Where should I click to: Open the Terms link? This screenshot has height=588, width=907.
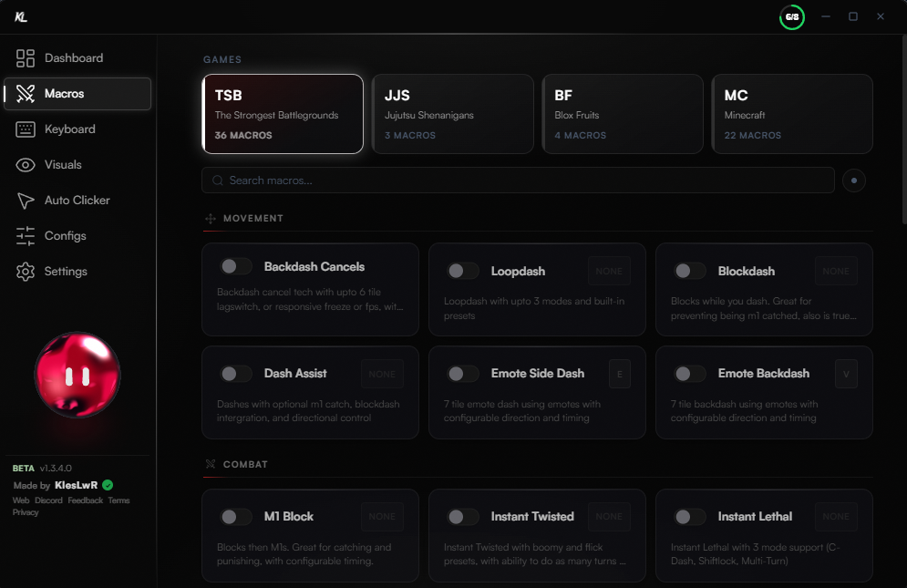(x=119, y=500)
